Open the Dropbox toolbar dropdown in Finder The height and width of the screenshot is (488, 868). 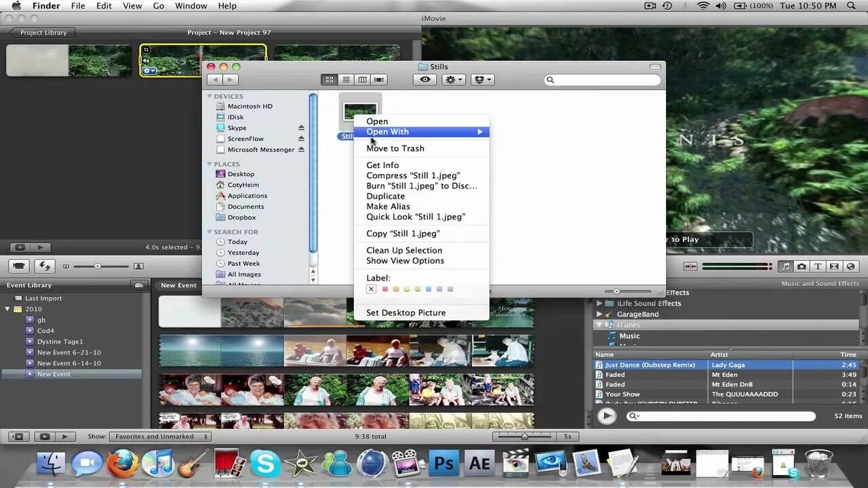click(x=482, y=79)
